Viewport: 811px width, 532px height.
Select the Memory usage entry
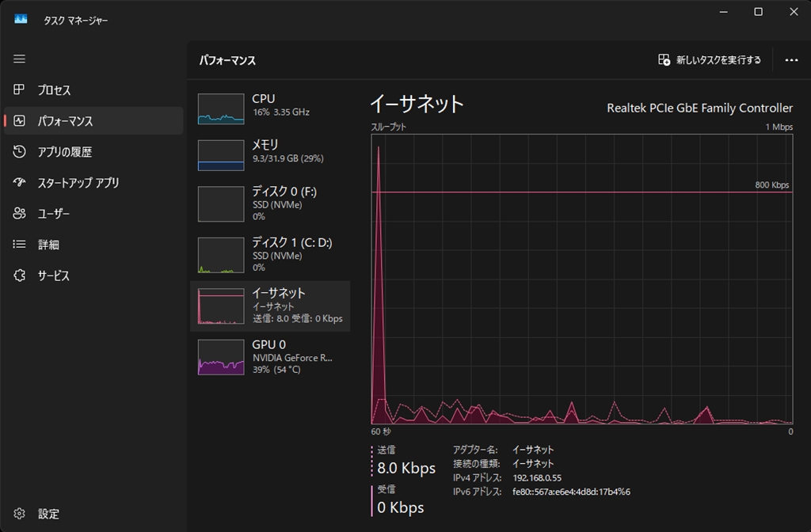coord(269,152)
